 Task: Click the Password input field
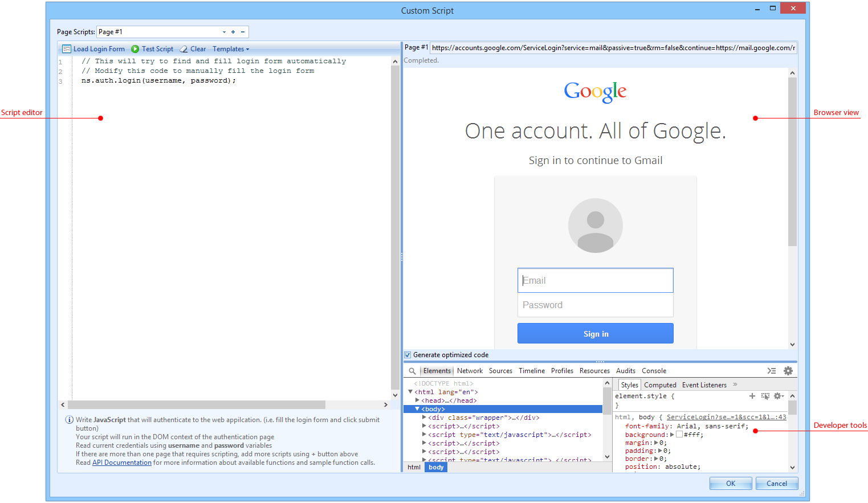point(596,305)
